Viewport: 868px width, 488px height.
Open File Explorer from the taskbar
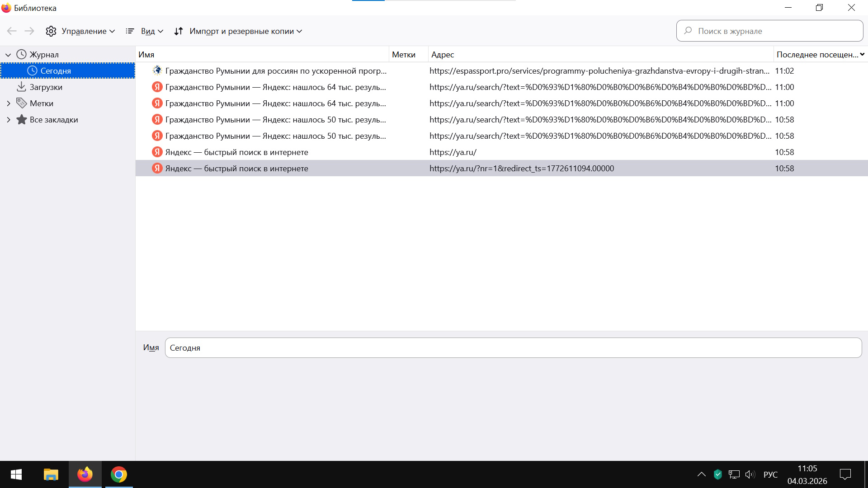(x=51, y=474)
